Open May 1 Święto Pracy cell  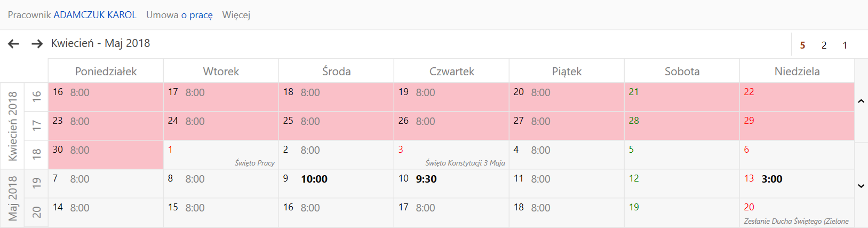[x=221, y=155]
